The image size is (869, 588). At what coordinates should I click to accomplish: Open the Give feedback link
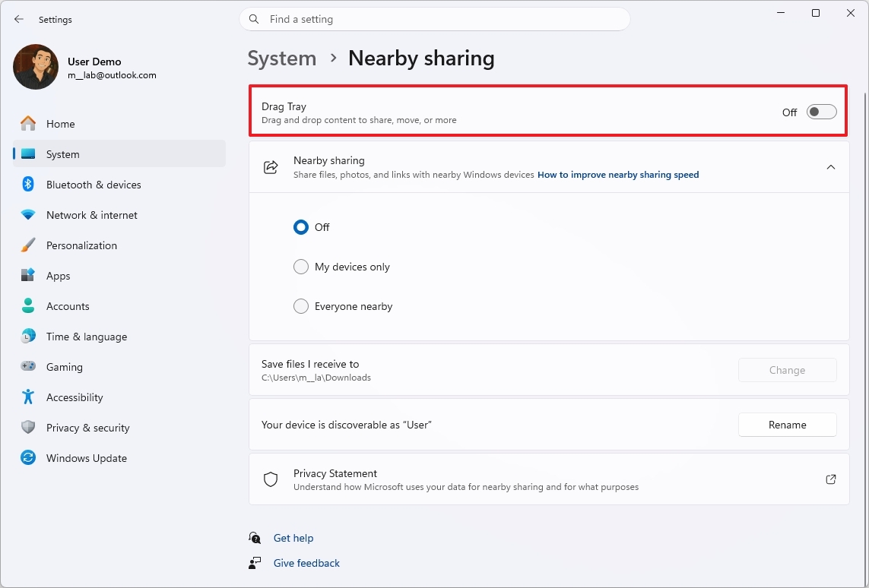(306, 563)
